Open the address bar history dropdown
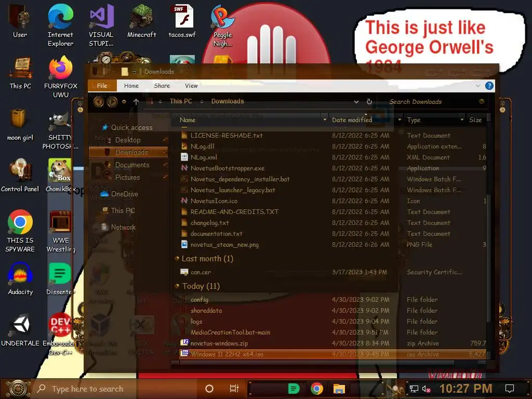The width and height of the screenshot is (532, 399). 356,101
